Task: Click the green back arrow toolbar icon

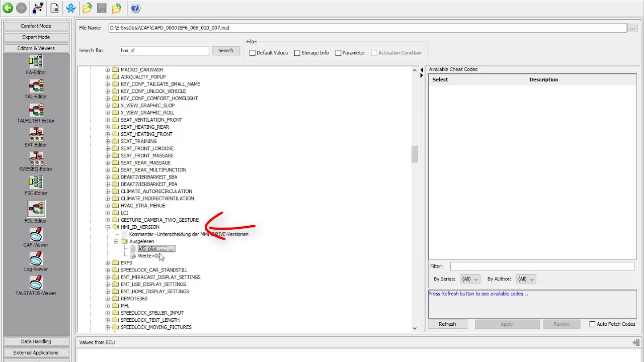Action: tap(8, 8)
